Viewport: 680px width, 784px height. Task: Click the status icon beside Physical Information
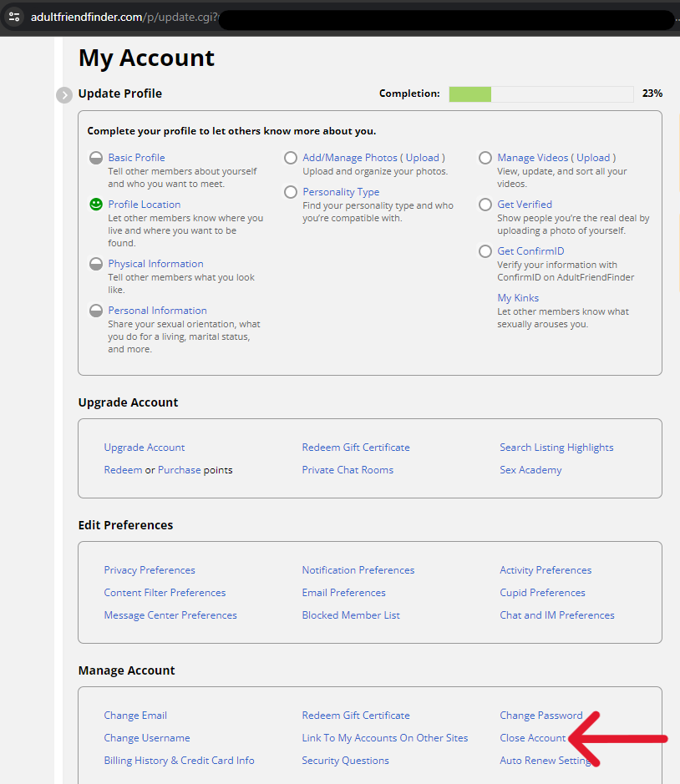(x=96, y=264)
